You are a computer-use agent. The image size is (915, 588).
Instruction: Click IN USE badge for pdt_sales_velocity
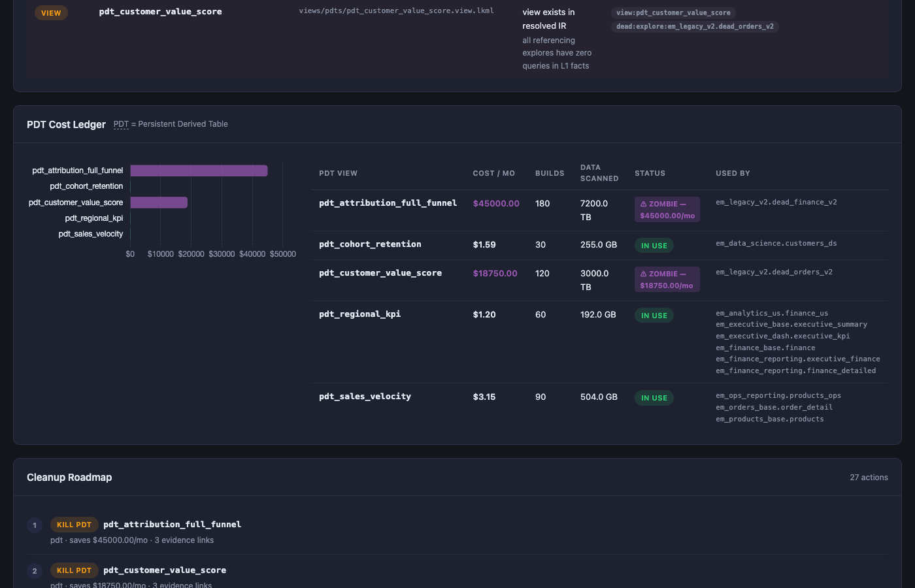tap(654, 398)
